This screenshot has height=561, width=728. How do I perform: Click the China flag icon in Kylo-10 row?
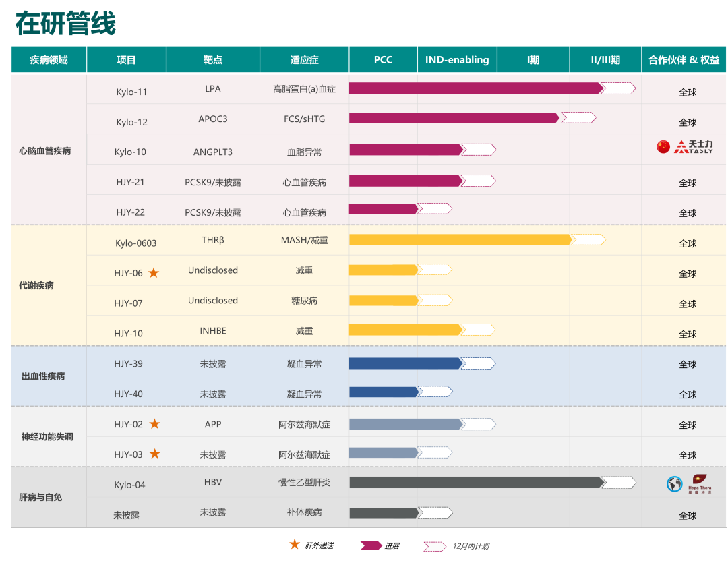tap(663, 146)
